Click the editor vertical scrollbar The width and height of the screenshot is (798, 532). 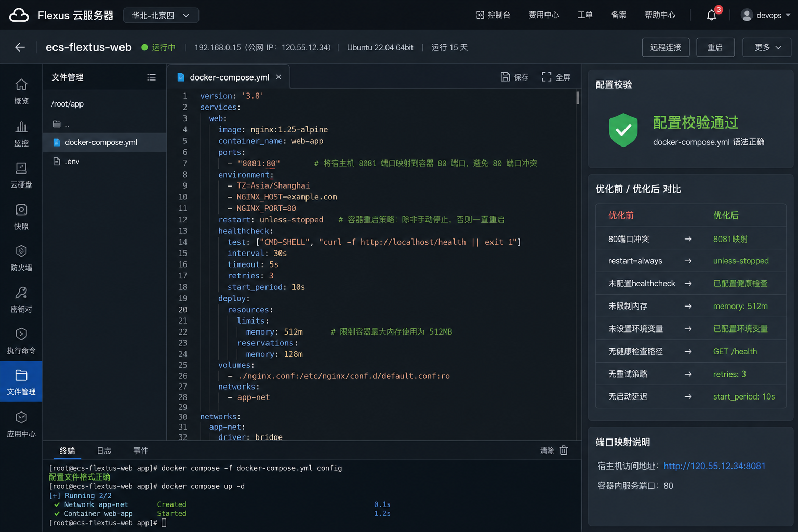coord(578,98)
